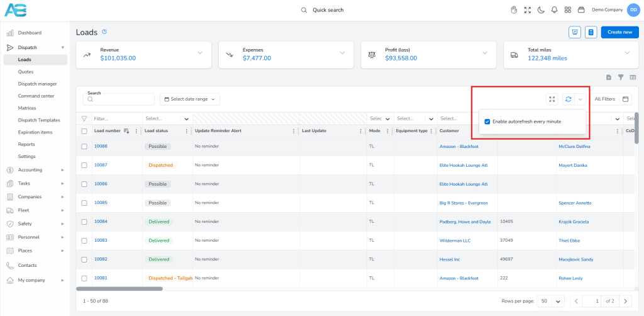Open Krajcik Graciela link

click(x=574, y=222)
